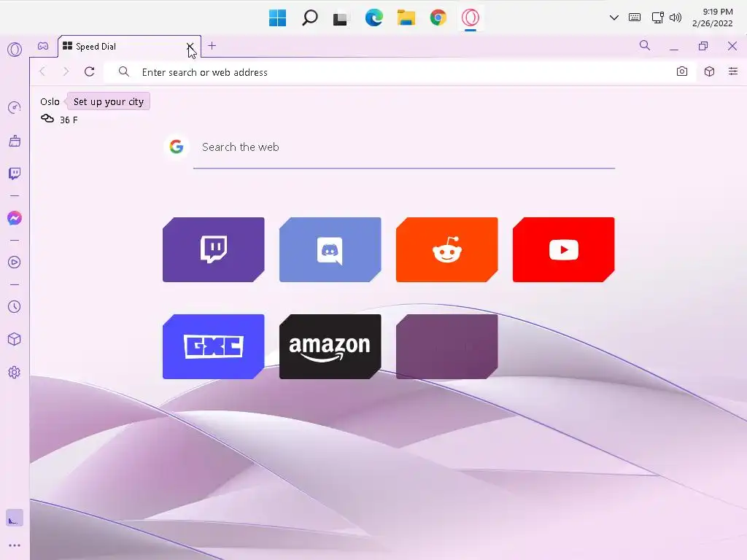Open GX Control speedometer panel
Viewport: 747px width, 560px height.
[15, 107]
